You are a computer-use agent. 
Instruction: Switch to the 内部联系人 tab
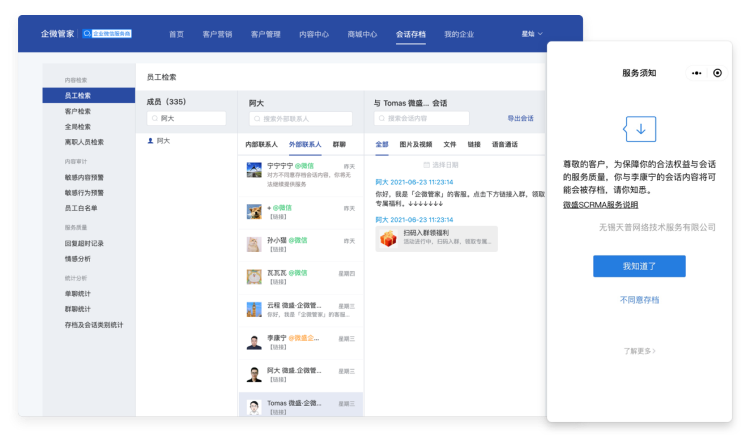[261, 144]
